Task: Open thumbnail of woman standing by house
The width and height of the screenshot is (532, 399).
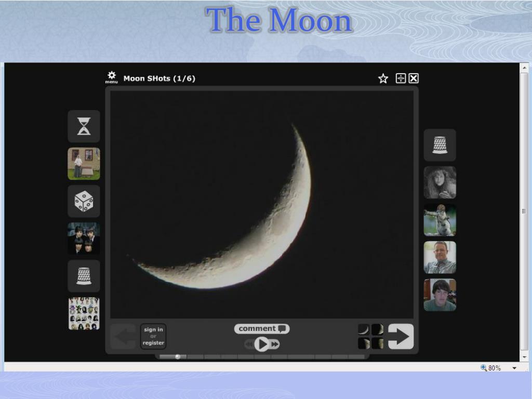Action: coord(84,164)
